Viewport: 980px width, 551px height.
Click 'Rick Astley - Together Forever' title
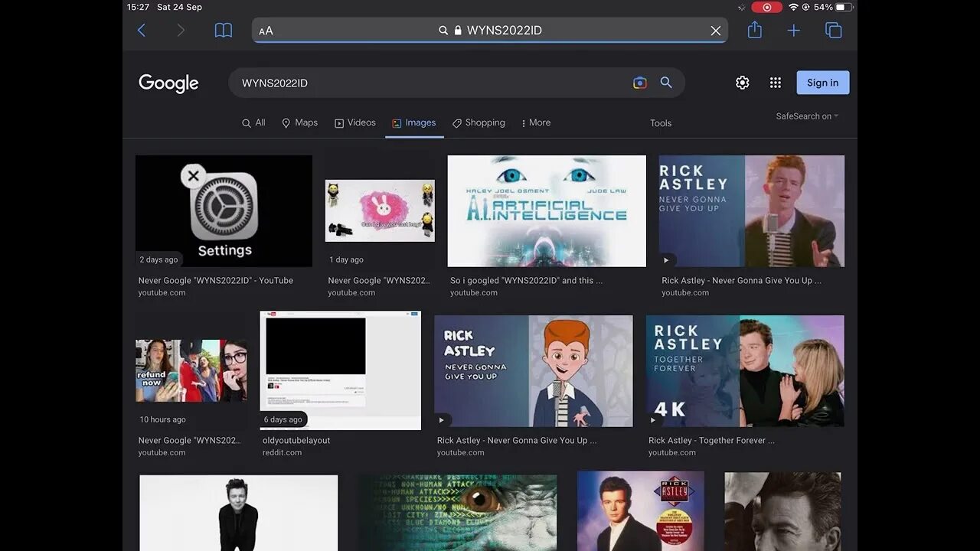pos(711,441)
